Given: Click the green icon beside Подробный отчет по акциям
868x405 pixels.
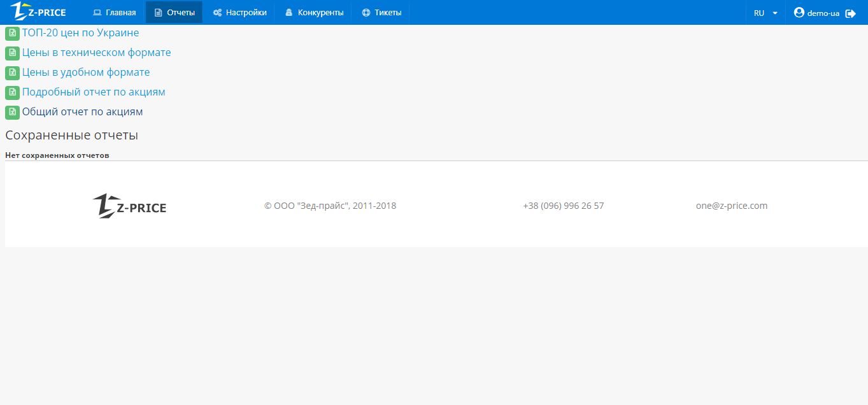Looking at the screenshot, I should [x=12, y=93].
